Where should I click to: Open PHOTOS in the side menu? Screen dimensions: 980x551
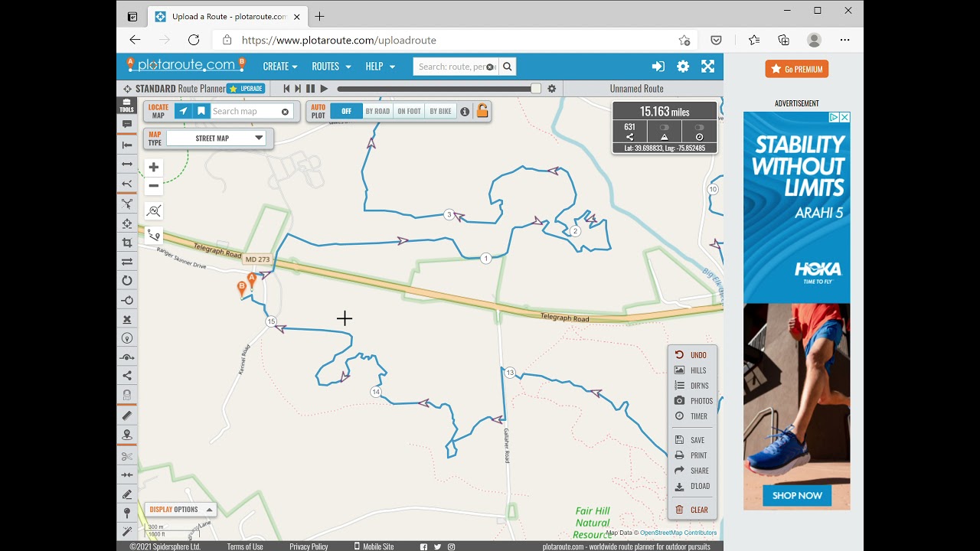(692, 401)
